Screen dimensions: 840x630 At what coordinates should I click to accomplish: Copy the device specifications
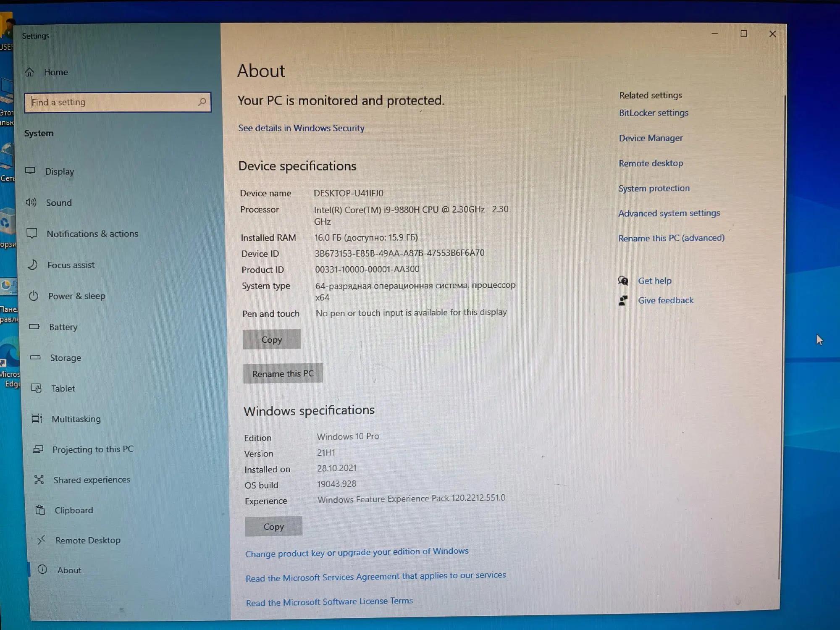(x=271, y=339)
